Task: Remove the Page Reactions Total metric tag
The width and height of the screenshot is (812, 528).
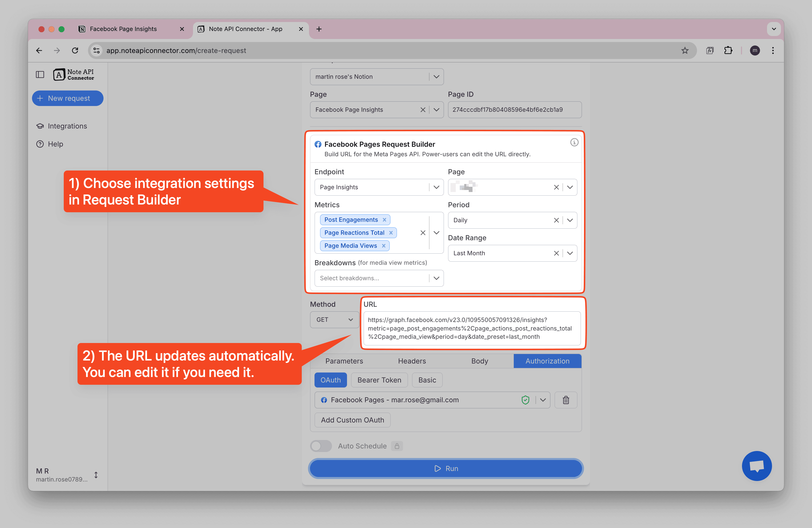Action: [x=391, y=232]
